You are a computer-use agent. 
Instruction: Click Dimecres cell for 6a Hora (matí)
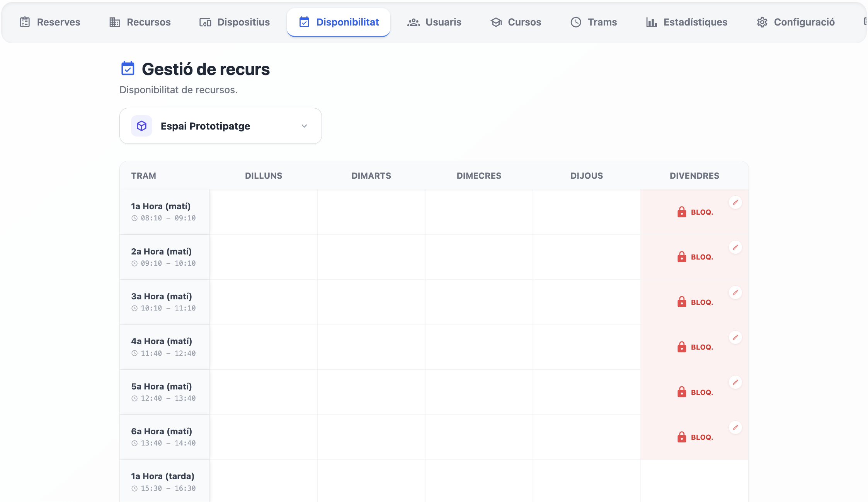tap(479, 437)
